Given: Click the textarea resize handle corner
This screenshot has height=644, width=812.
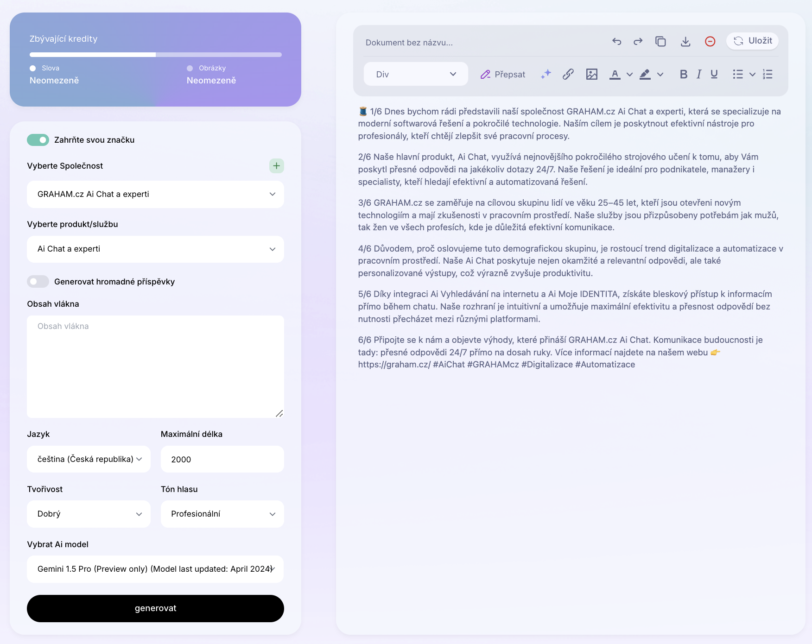Looking at the screenshot, I should point(279,413).
